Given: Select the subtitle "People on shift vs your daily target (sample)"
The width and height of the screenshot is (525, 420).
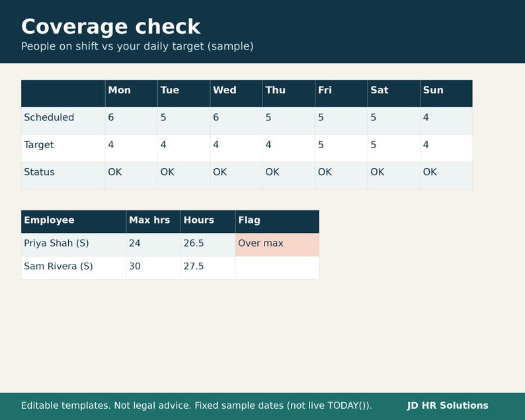Looking at the screenshot, I should [138, 46].
